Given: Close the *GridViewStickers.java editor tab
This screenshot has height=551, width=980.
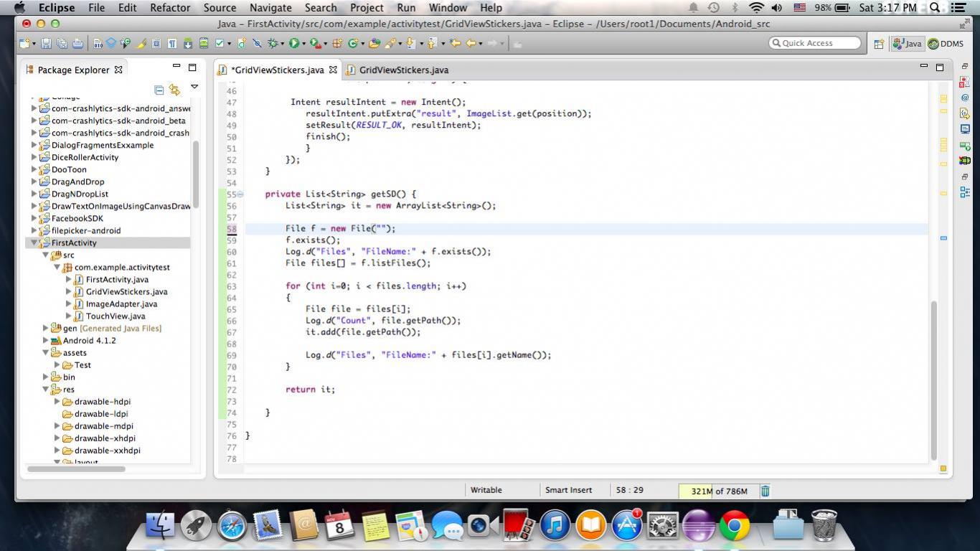Looking at the screenshot, I should tap(333, 70).
